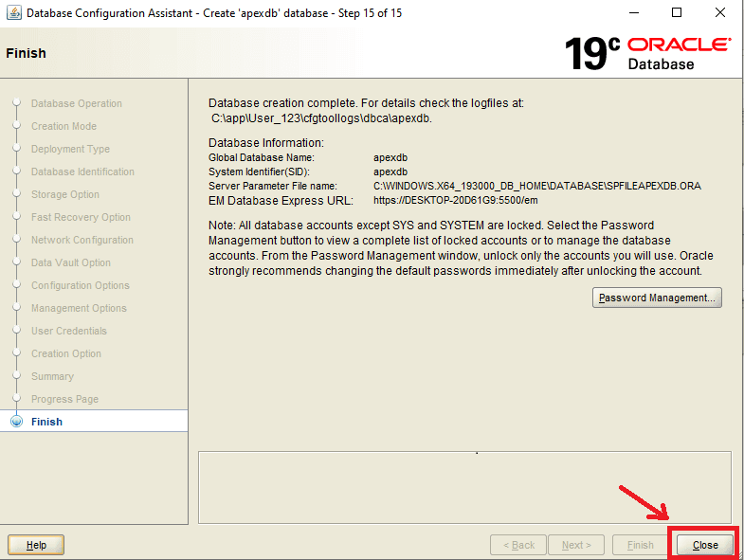Select the Database Operation step

76,103
